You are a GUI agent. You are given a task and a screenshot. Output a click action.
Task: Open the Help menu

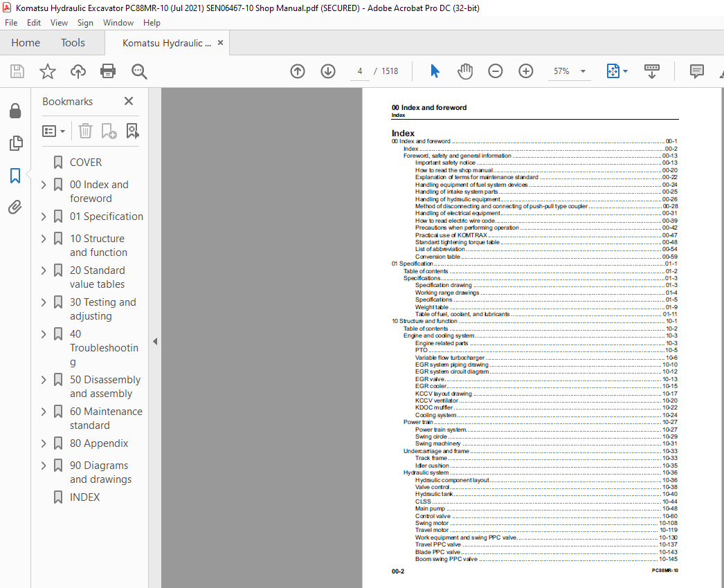click(152, 23)
